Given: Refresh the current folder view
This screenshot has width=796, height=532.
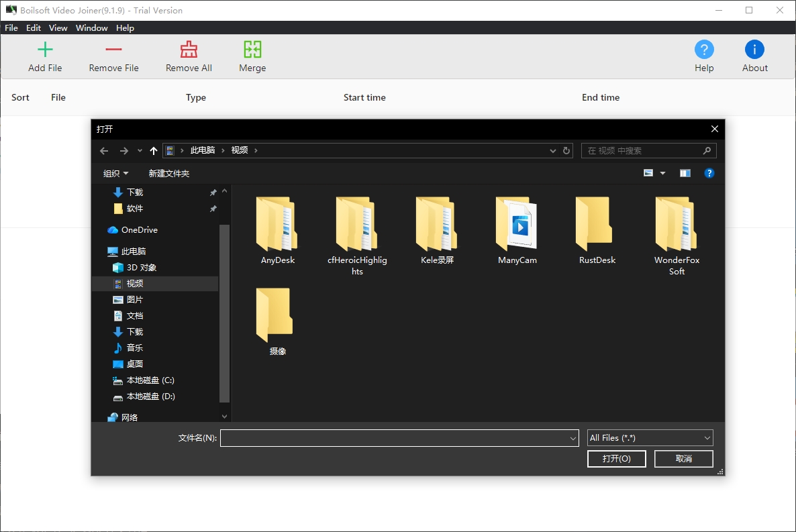Looking at the screenshot, I should 566,151.
